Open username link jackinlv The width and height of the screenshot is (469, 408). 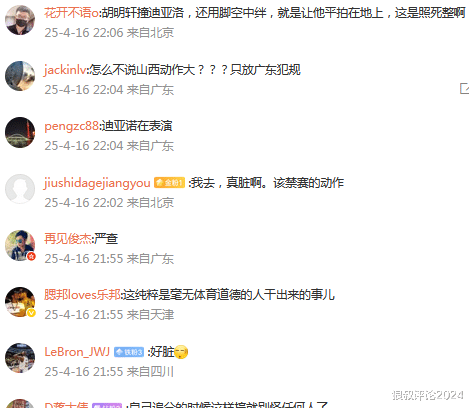(x=65, y=70)
